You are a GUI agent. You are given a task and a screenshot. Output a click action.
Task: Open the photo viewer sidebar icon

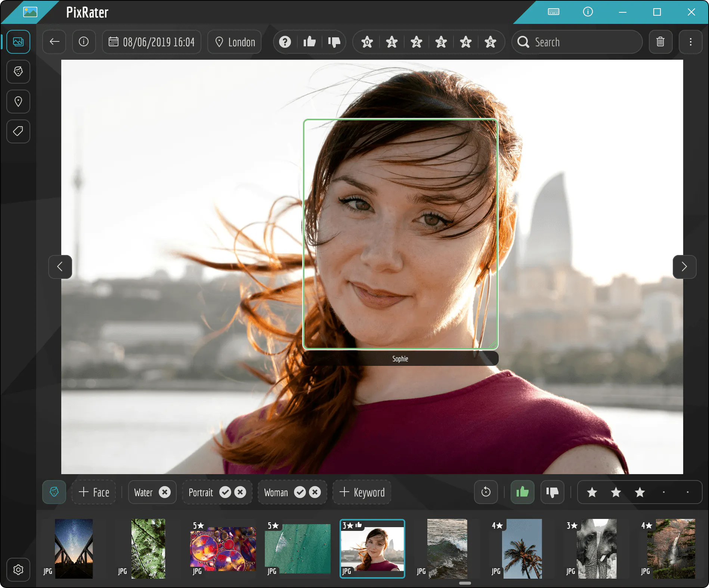(18, 42)
